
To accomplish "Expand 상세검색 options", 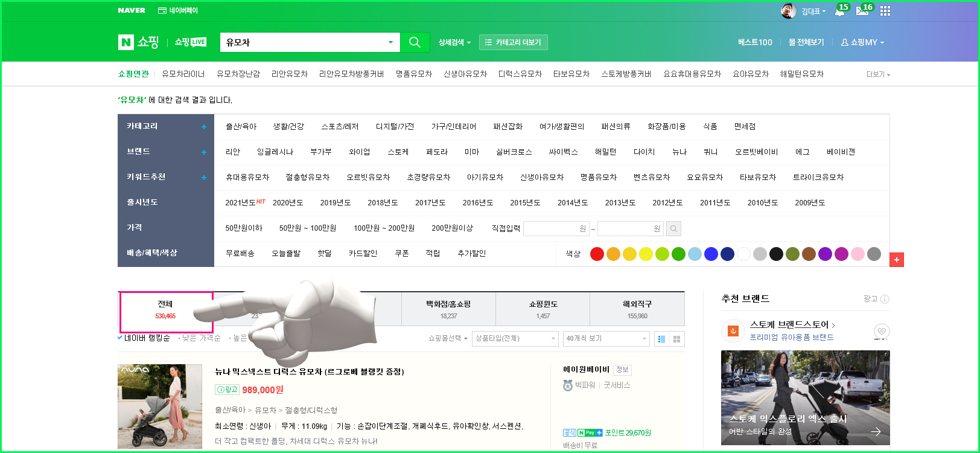I will (454, 42).
